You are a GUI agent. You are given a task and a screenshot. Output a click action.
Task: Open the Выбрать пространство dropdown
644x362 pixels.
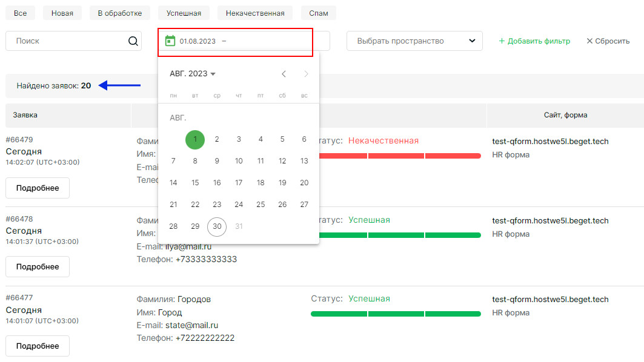(414, 41)
